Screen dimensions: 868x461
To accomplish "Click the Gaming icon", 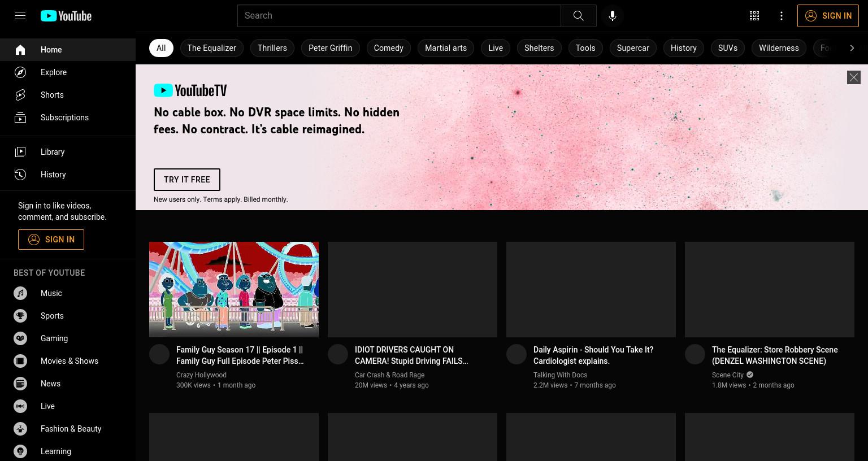I will coord(20,338).
